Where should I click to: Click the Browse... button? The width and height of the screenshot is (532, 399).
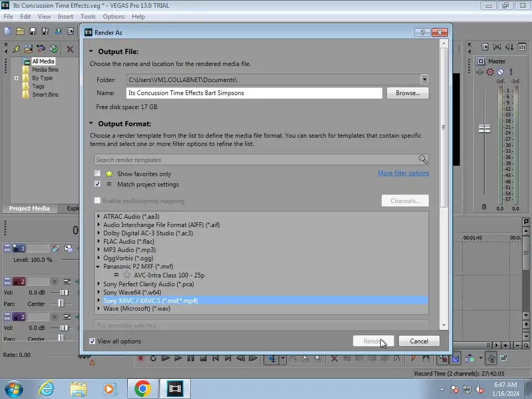[407, 93]
